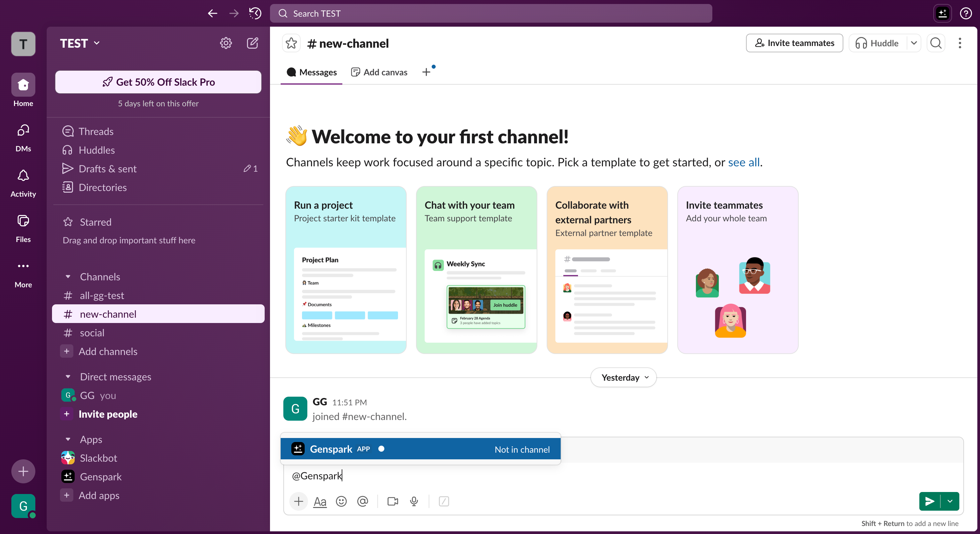Open Threads in the sidebar
980x534 pixels.
[158, 131]
